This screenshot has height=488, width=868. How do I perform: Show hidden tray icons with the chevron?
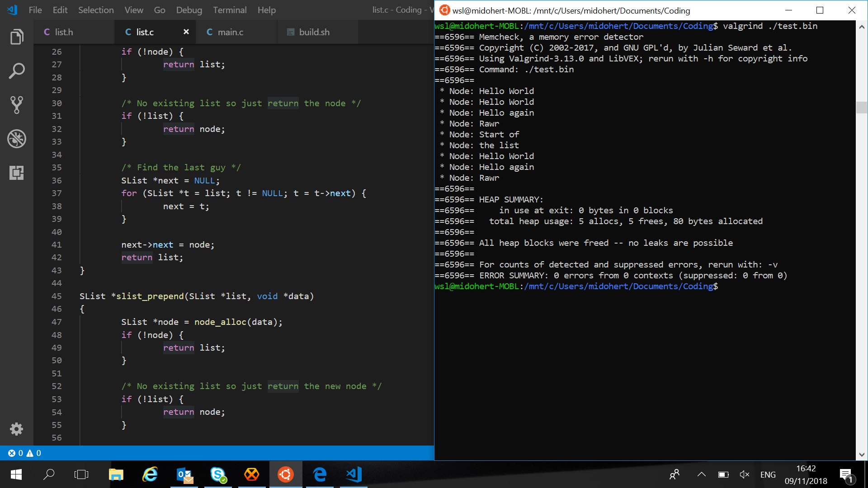(x=701, y=474)
